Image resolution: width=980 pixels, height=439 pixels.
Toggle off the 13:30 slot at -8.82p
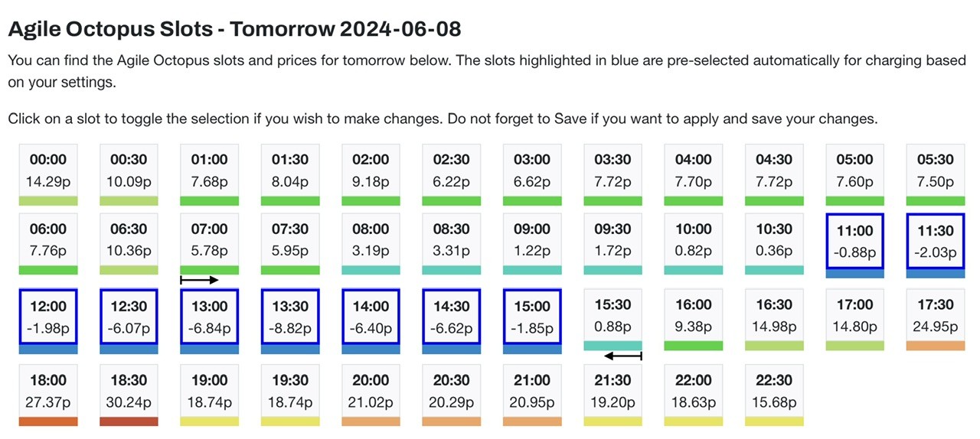(x=289, y=317)
